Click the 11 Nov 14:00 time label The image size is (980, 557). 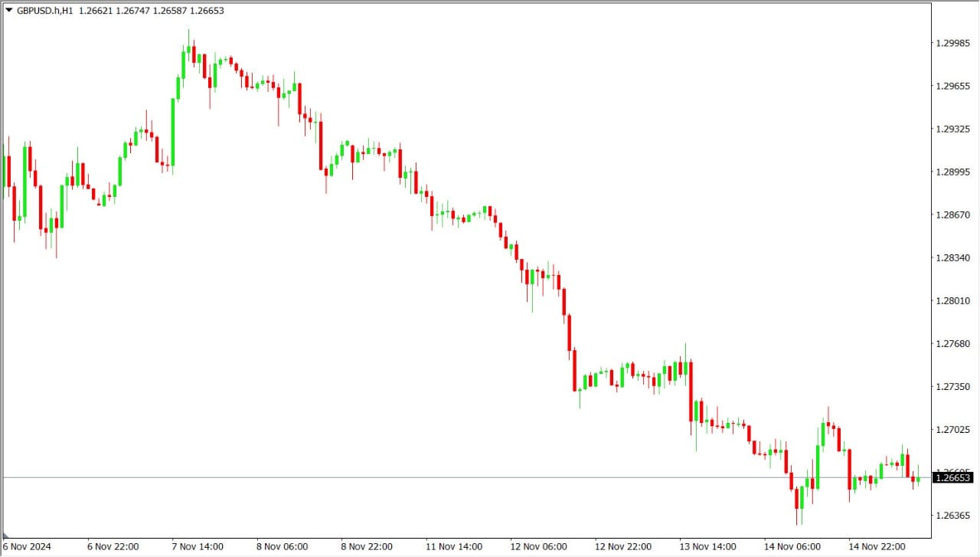pyautogui.click(x=454, y=547)
